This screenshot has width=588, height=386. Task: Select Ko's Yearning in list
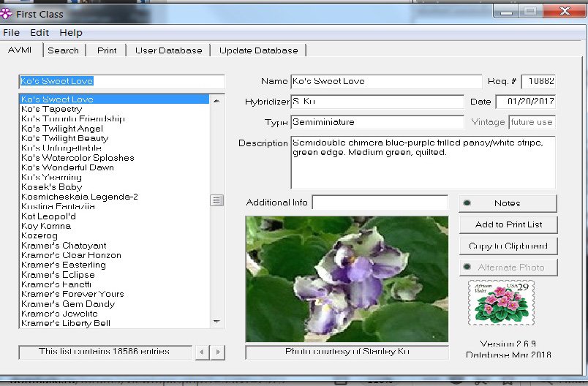(114, 177)
